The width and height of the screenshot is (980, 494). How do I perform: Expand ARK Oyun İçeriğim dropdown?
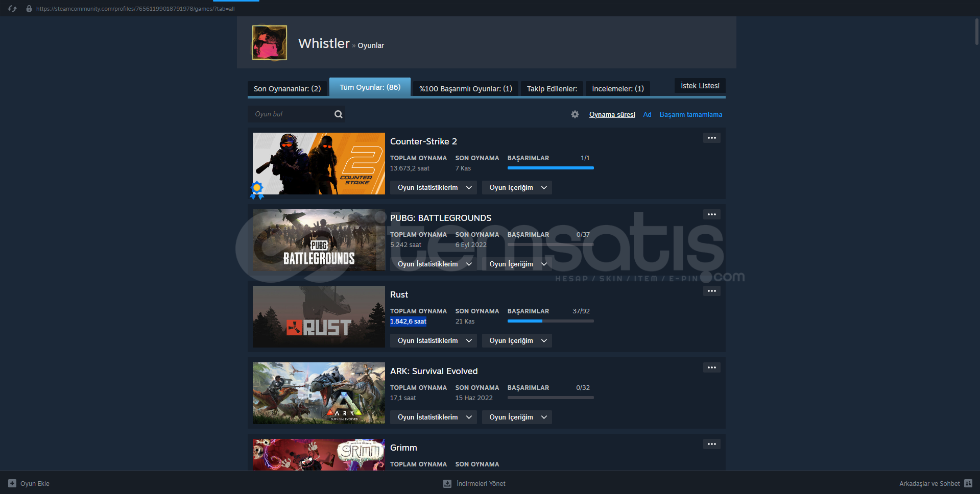click(517, 417)
